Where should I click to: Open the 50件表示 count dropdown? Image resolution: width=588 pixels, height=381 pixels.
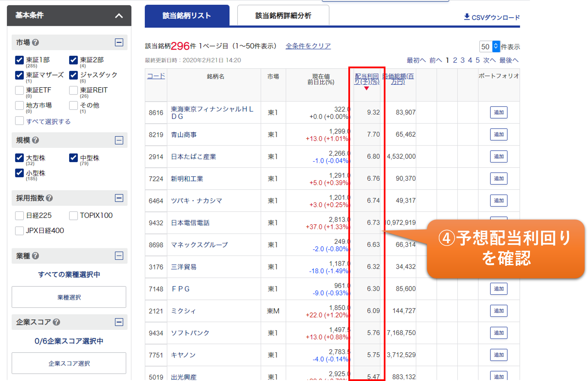pos(489,47)
